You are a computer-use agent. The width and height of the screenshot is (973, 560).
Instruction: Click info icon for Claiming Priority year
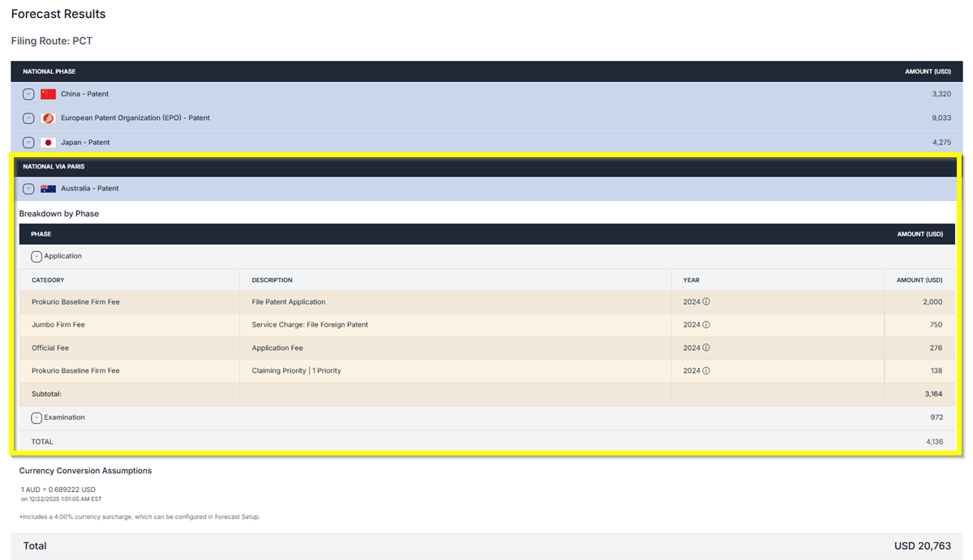tap(706, 370)
